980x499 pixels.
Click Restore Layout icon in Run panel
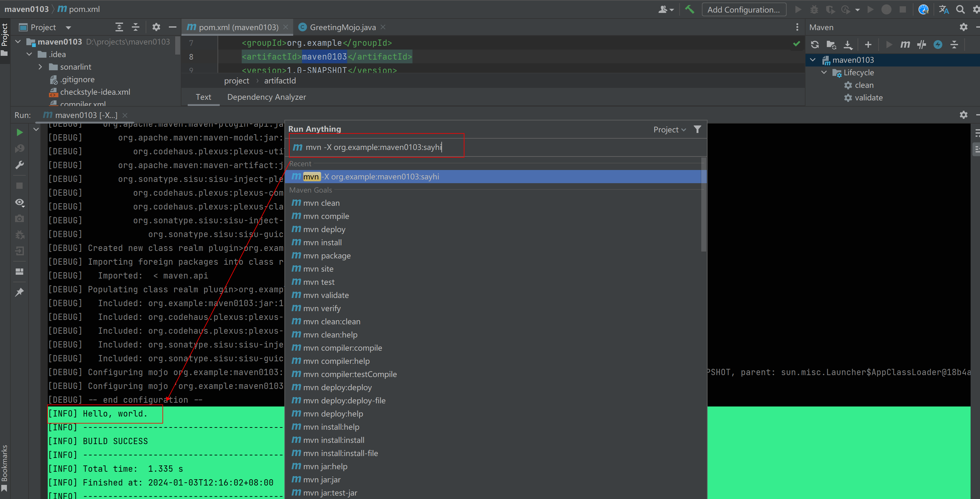click(19, 271)
